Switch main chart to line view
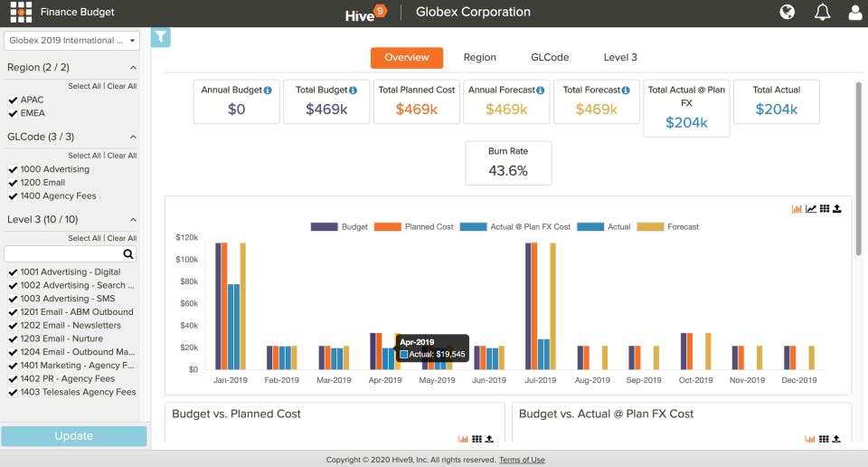The height and width of the screenshot is (467, 868). 811,209
